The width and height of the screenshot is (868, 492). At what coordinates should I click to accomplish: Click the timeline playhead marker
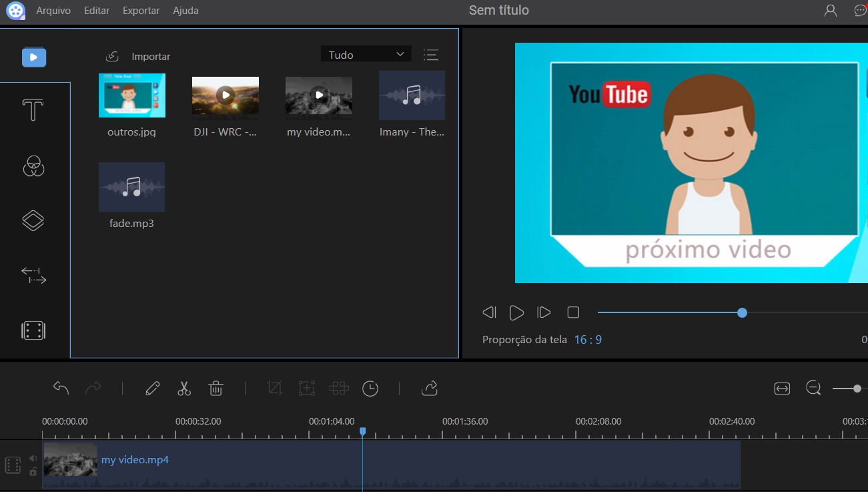pyautogui.click(x=363, y=432)
